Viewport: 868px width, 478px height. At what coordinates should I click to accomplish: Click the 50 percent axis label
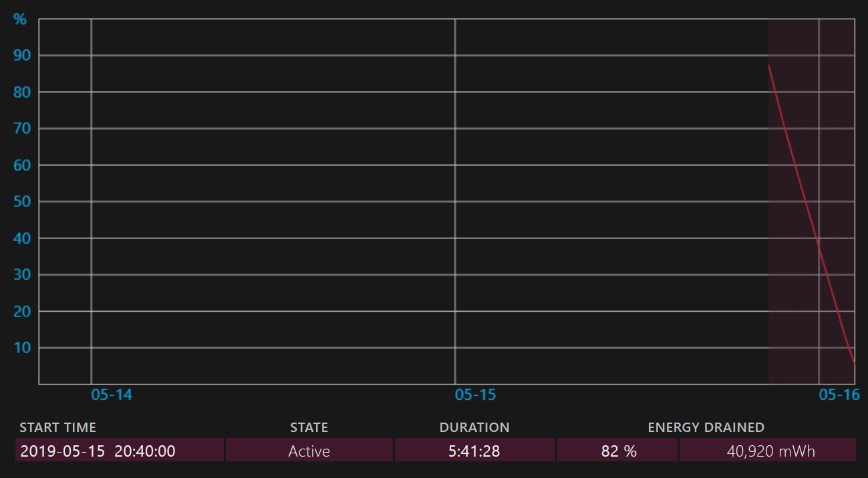(22, 202)
